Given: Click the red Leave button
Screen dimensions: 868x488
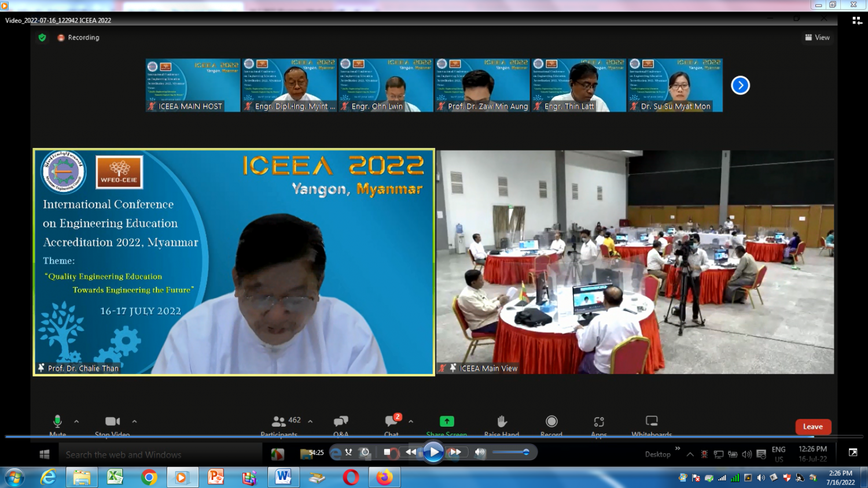Looking at the screenshot, I should click(813, 427).
